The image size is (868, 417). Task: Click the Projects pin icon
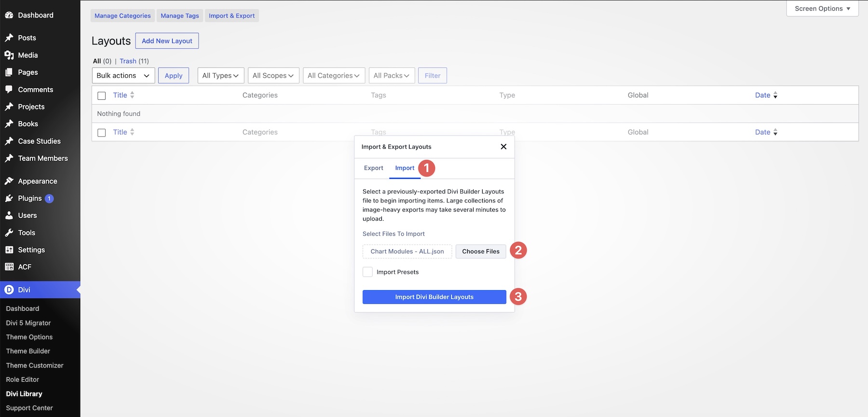(x=9, y=107)
